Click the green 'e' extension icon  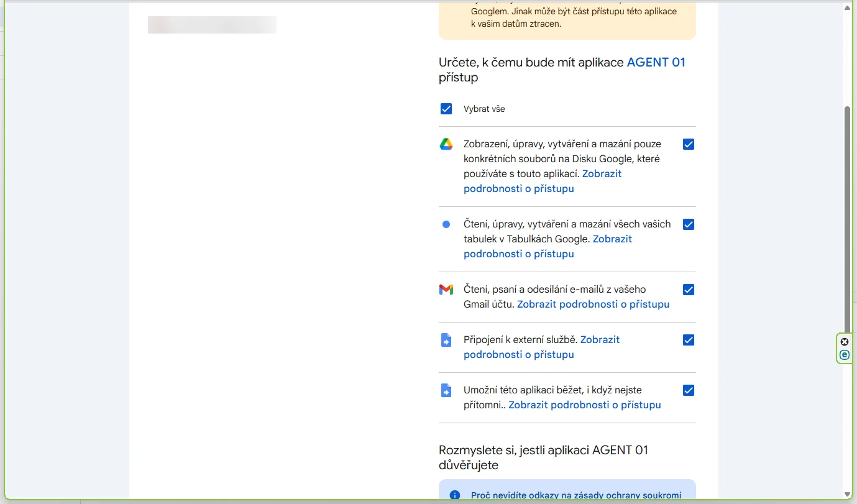845,355
